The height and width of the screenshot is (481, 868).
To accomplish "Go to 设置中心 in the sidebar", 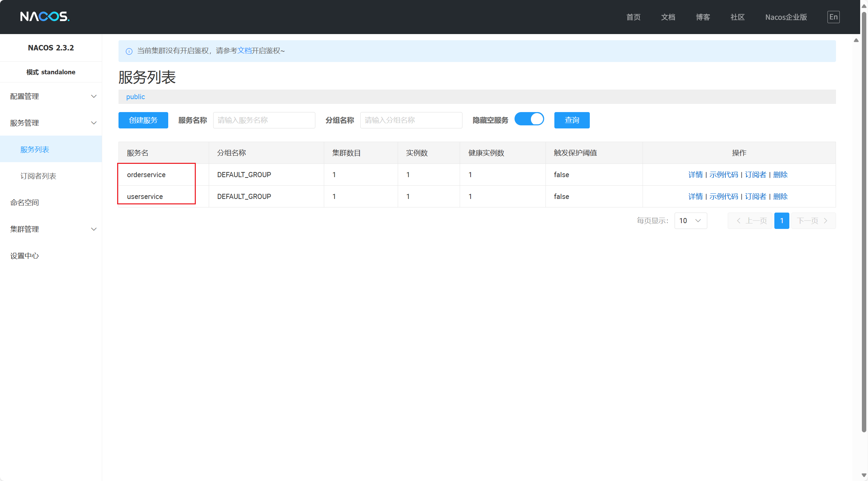I will (x=25, y=256).
